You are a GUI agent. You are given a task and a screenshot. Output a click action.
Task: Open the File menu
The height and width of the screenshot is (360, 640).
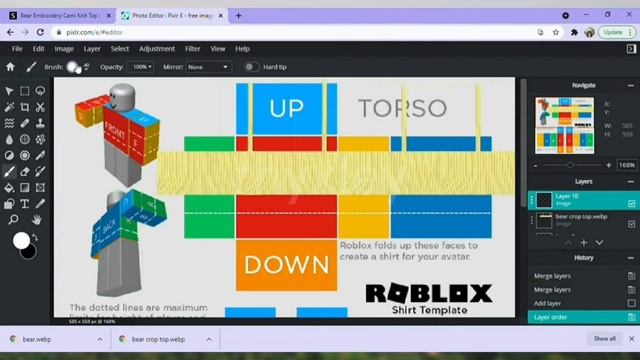click(17, 49)
